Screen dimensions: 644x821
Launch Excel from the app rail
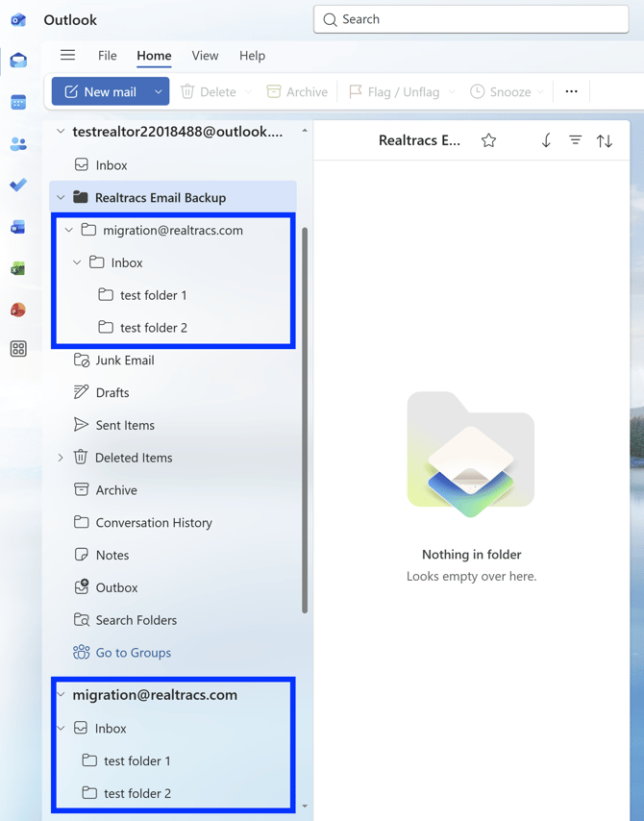tap(18, 268)
